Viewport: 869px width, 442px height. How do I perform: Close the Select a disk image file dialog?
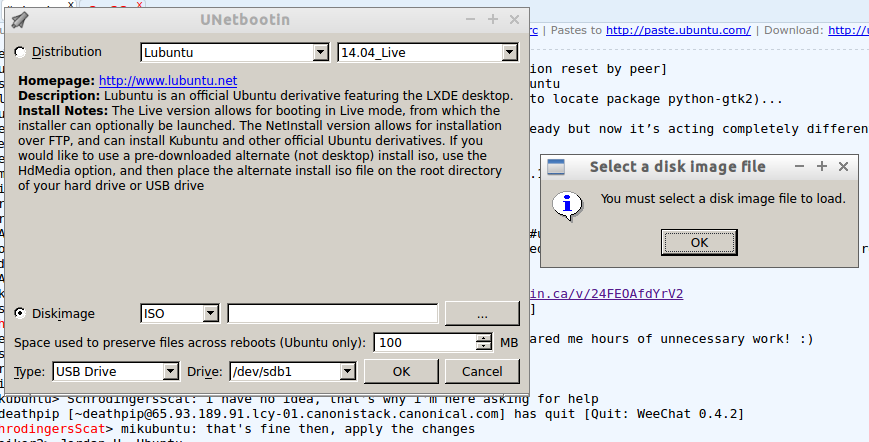click(844, 166)
